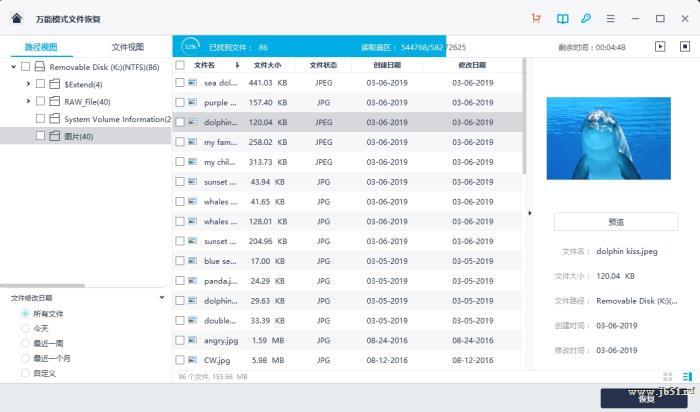Select the 今天 radio button

coord(25,329)
